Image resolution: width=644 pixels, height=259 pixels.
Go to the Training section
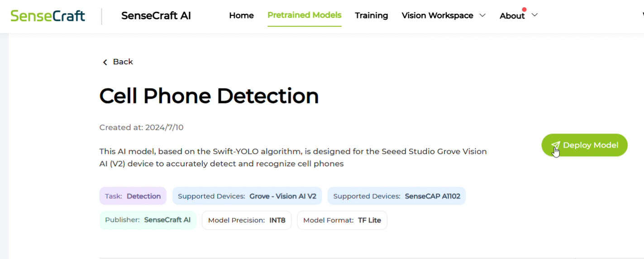click(x=371, y=15)
